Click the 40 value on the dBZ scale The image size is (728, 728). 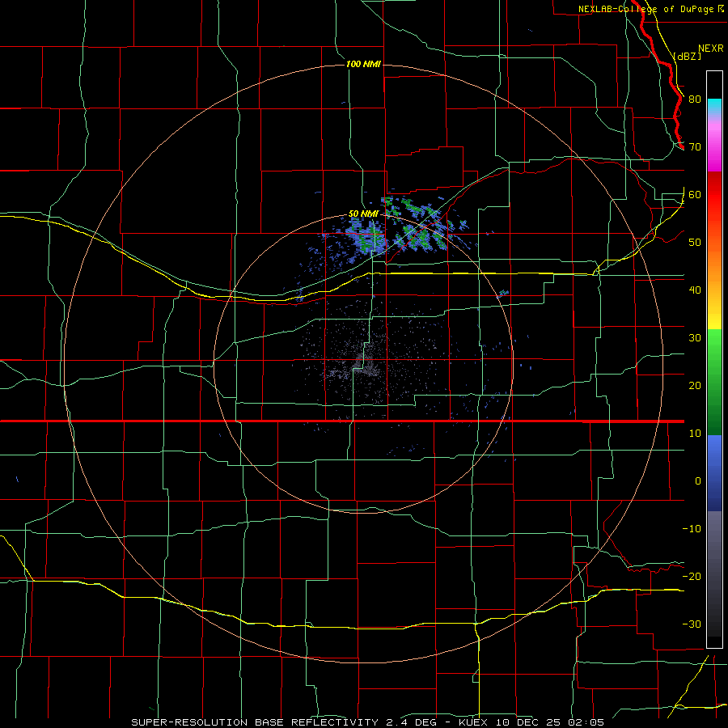[695, 290]
